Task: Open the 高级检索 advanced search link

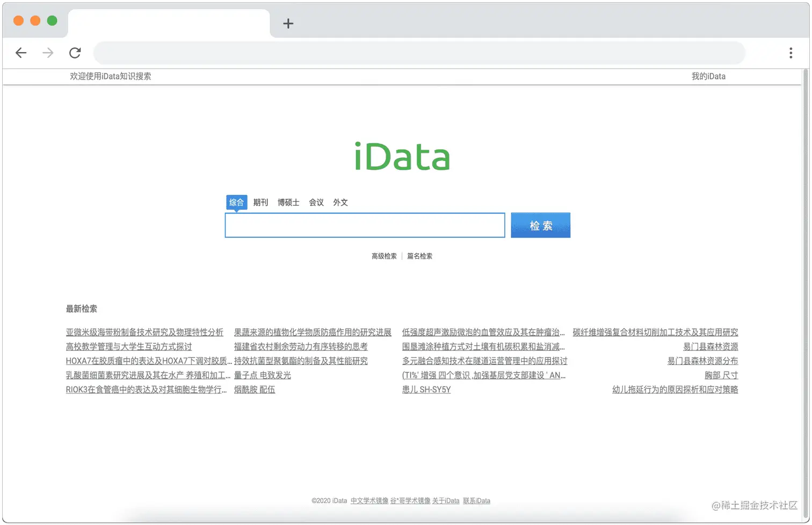Action: coord(383,256)
